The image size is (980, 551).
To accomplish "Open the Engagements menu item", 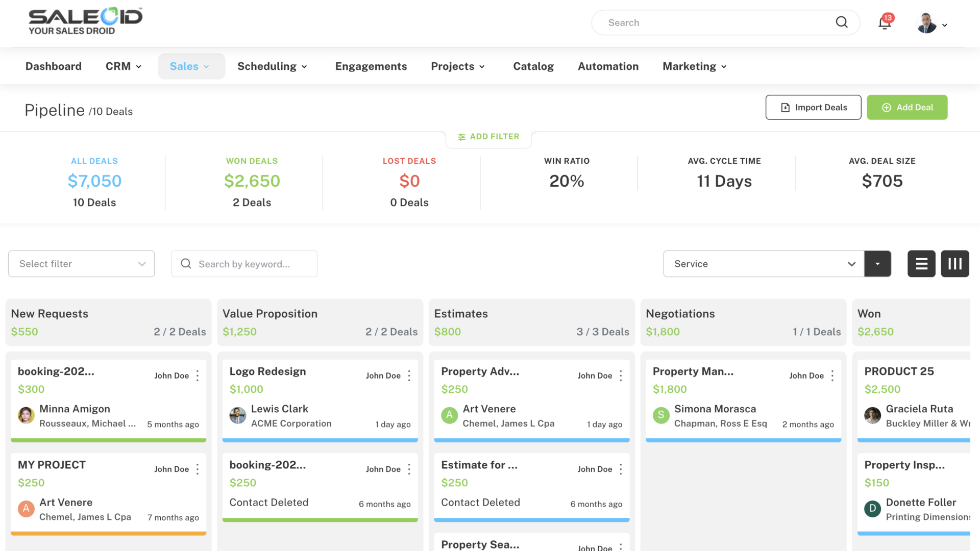I will pos(371,66).
